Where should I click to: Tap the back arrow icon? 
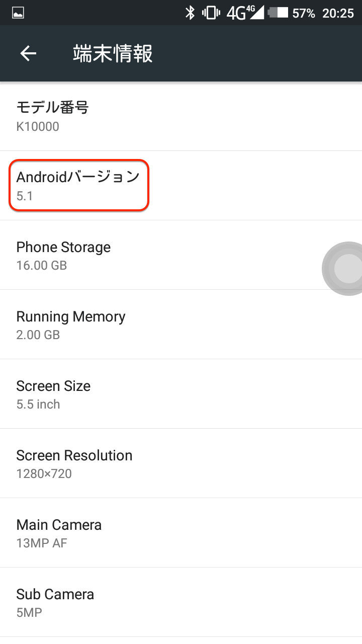coord(28,53)
